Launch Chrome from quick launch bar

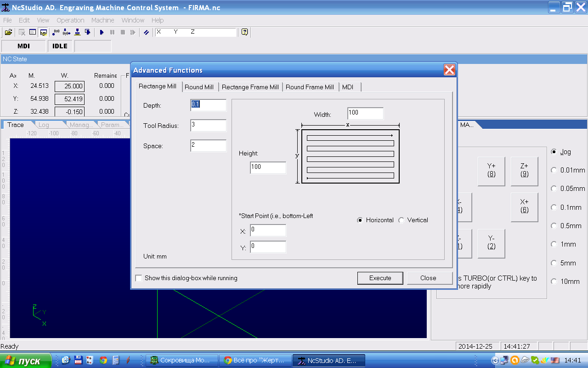point(103,361)
